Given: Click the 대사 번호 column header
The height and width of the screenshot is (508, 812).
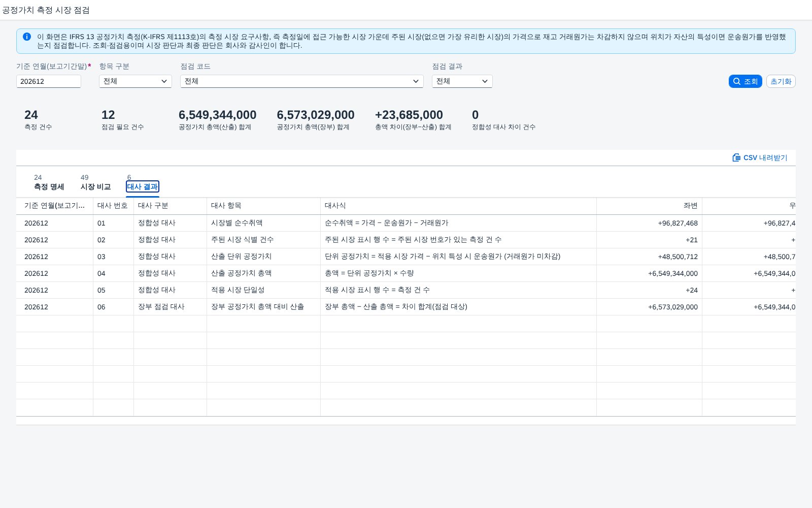Looking at the screenshot, I should pos(113,206).
